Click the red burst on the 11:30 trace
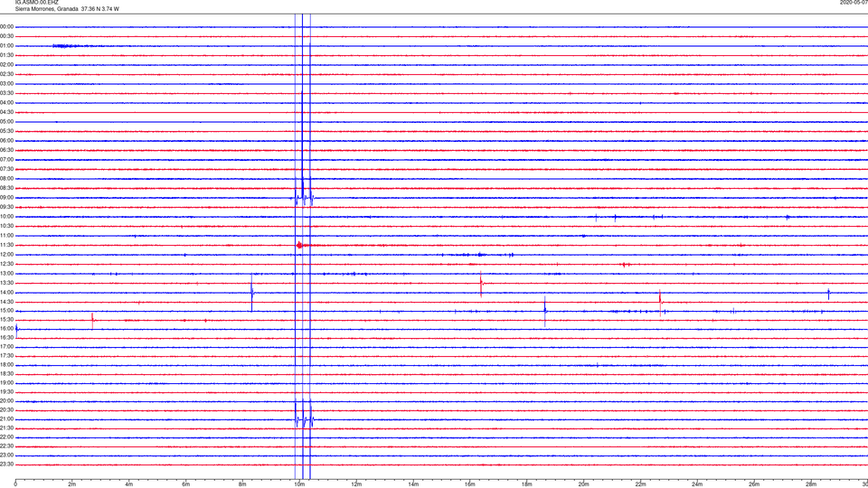The width and height of the screenshot is (868, 488). [300, 245]
